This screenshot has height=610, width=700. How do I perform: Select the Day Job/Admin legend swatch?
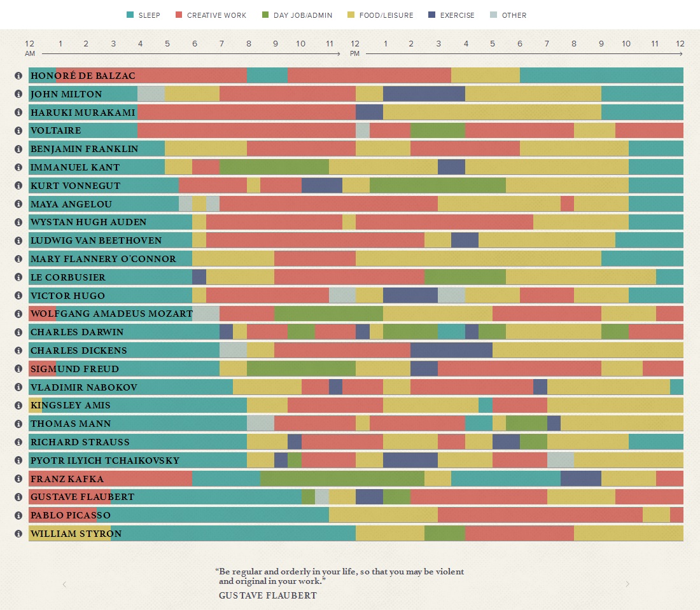[x=265, y=15]
